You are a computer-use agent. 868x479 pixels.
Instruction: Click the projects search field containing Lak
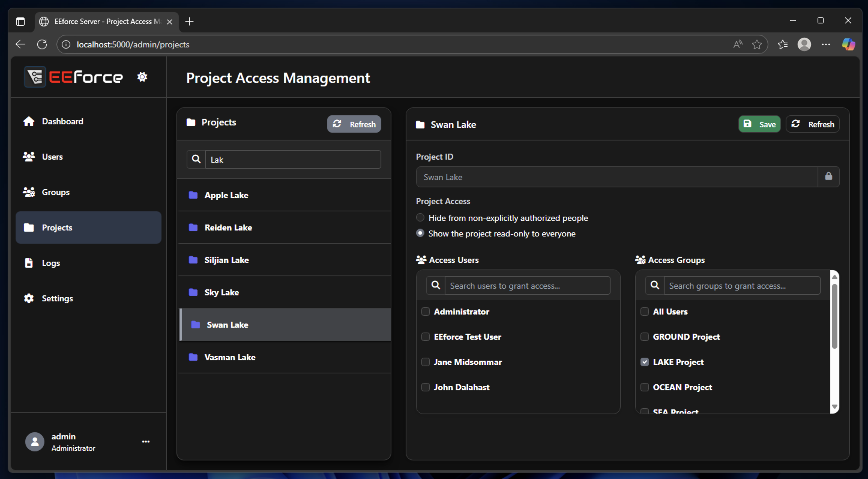click(x=293, y=159)
